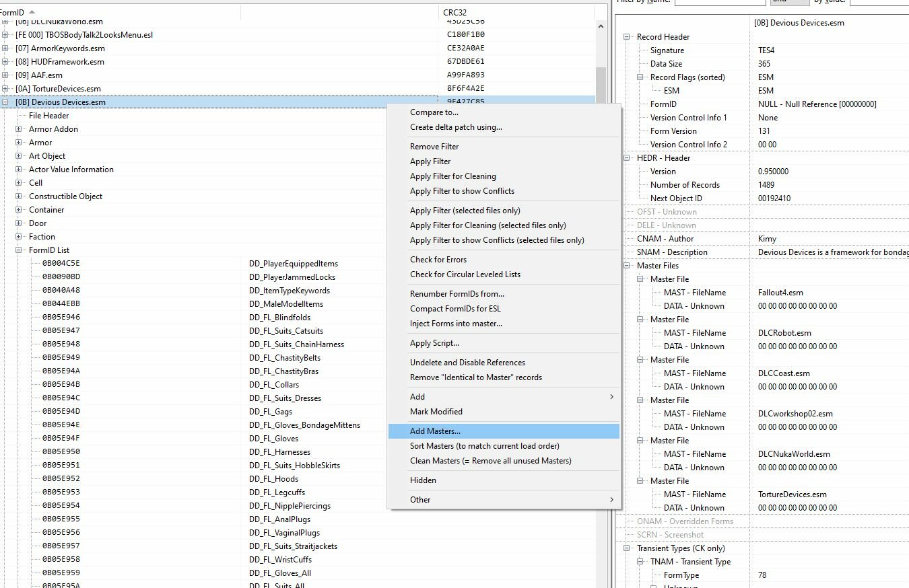The height and width of the screenshot is (588, 909).
Task: Select ArmorKeywords.esm in the plugin tree
Action: 60,48
